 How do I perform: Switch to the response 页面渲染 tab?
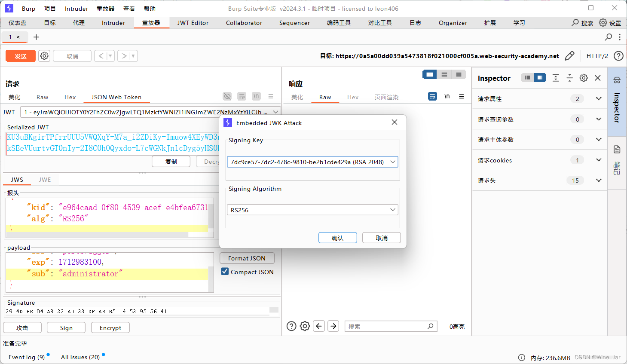click(x=386, y=97)
